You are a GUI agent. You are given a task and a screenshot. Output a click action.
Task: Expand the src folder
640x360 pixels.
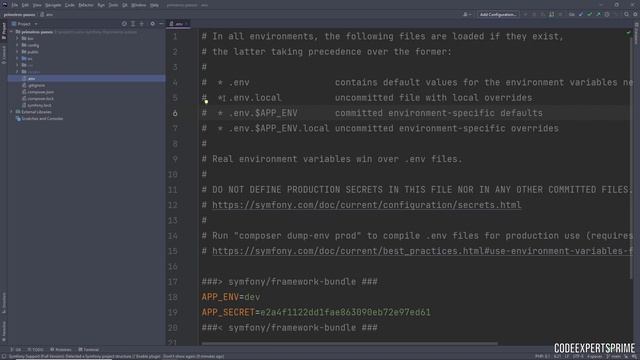click(18, 58)
